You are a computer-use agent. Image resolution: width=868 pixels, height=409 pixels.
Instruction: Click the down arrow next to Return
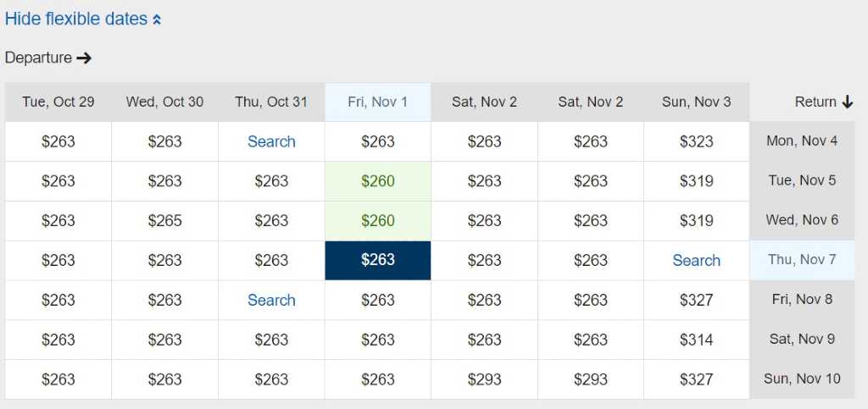tap(847, 102)
